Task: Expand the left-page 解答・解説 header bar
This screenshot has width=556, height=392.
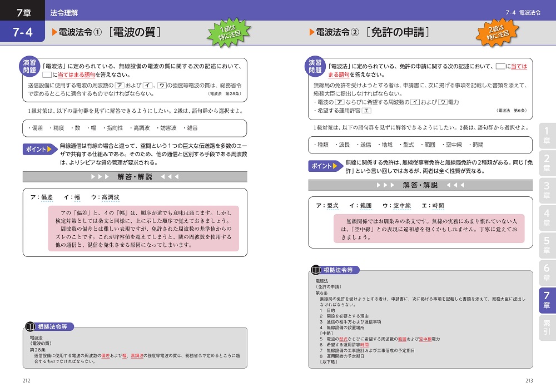Action: pyautogui.click(x=135, y=177)
